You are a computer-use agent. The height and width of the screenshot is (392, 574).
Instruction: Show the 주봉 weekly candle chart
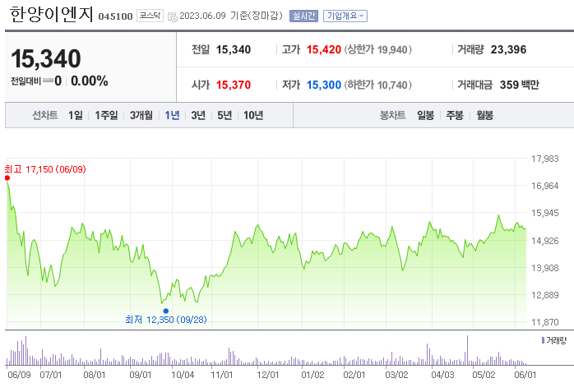(x=455, y=116)
